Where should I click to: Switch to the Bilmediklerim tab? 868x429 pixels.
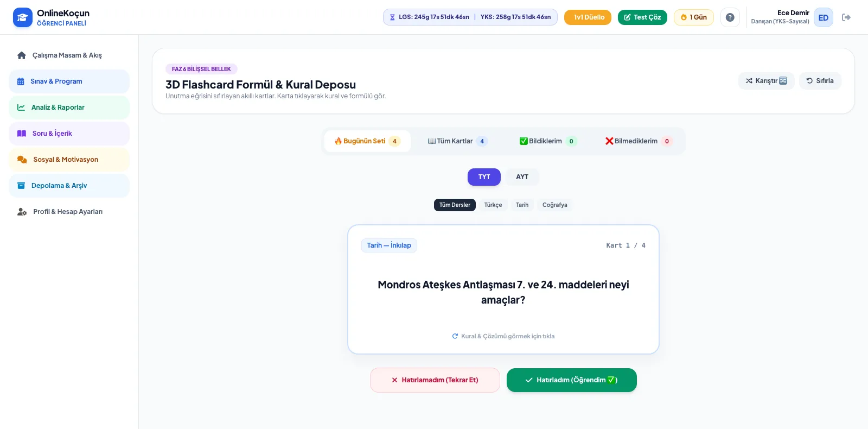(x=639, y=141)
